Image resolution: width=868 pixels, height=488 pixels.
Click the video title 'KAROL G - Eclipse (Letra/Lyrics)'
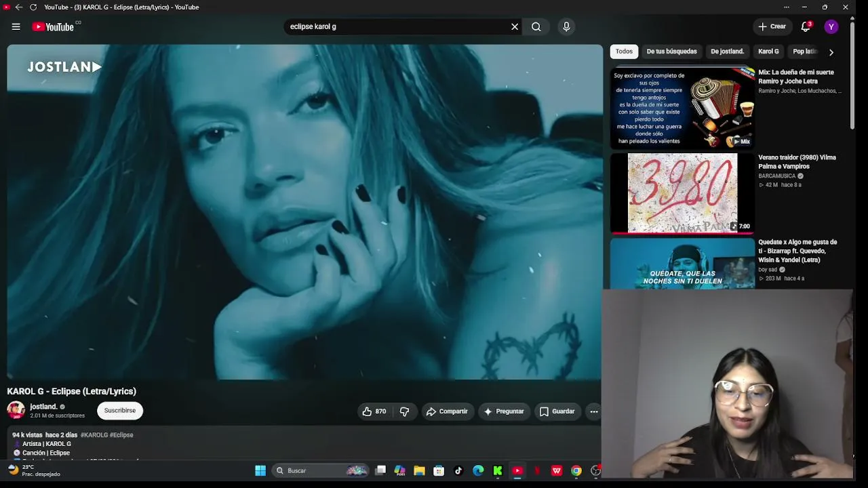(72, 391)
